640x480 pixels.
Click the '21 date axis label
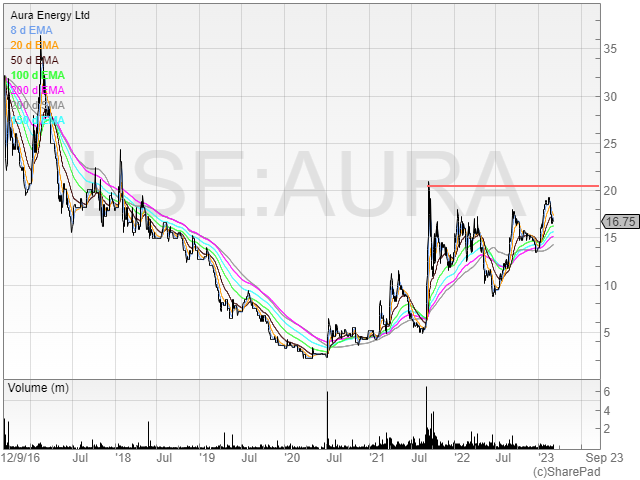click(377, 458)
